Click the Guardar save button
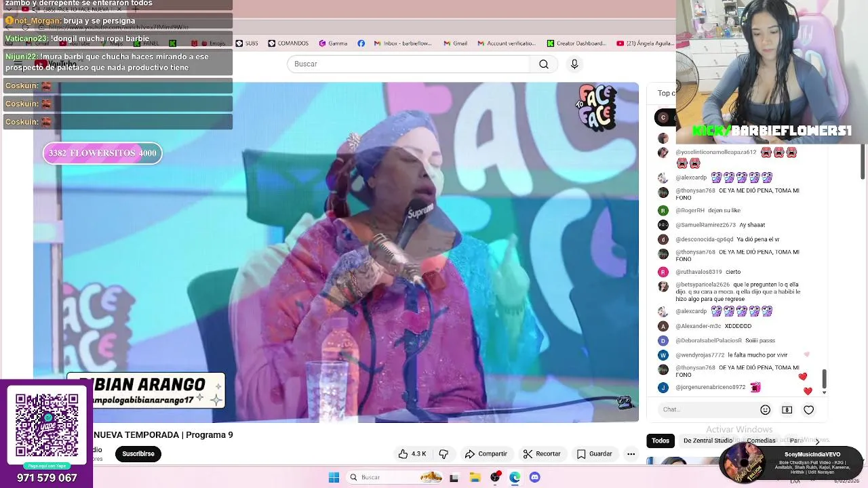Image resolution: width=868 pixels, height=488 pixels. tap(594, 454)
